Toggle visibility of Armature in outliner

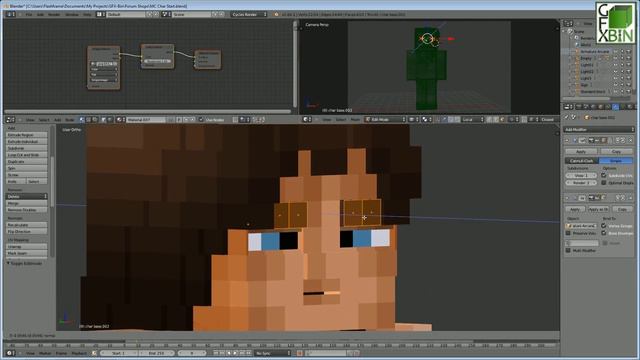(616, 51)
